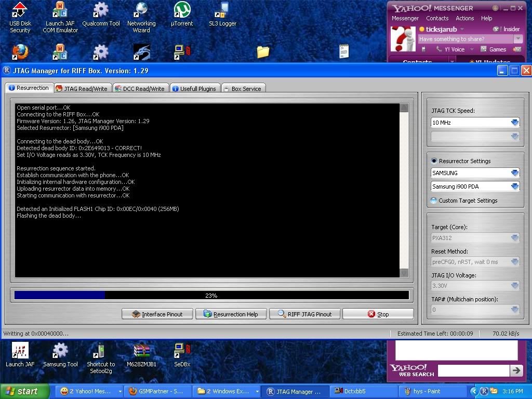Click log scrollbar down arrow
The width and height of the screenshot is (532, 399).
click(x=404, y=273)
